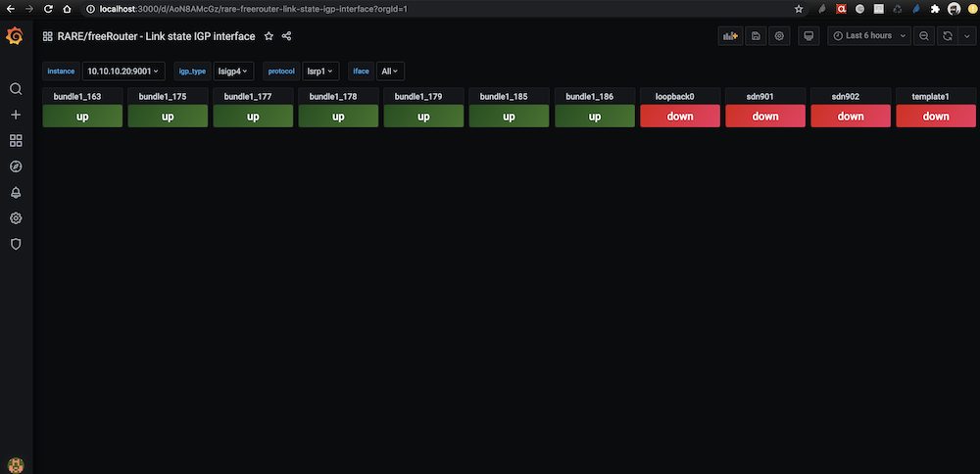Open the Explore compass icon
This screenshot has height=474, width=980.
pyautogui.click(x=17, y=166)
